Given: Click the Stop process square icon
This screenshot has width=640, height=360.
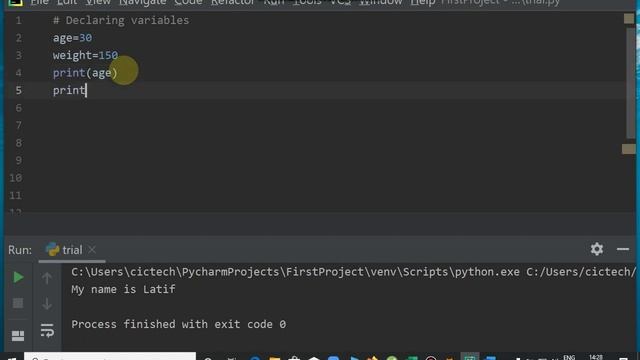Looking at the screenshot, I should point(18,303).
